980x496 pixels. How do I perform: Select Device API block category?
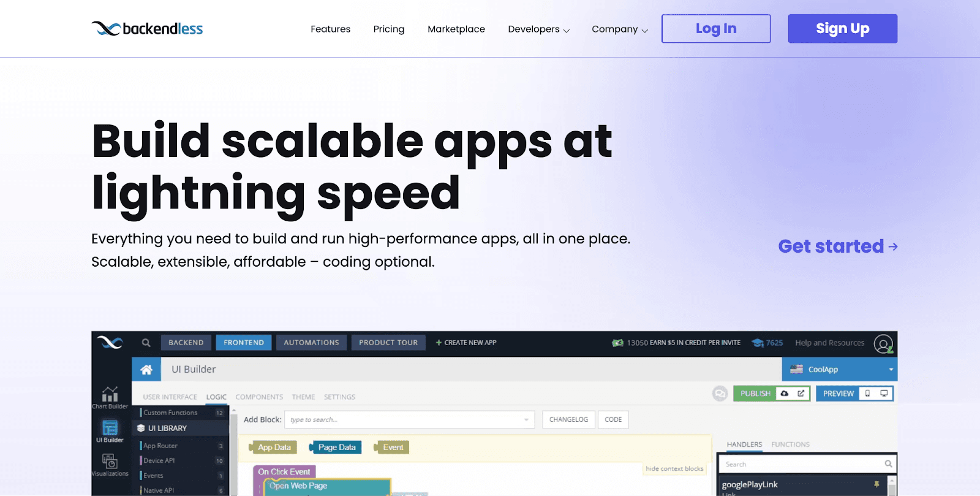click(x=181, y=460)
